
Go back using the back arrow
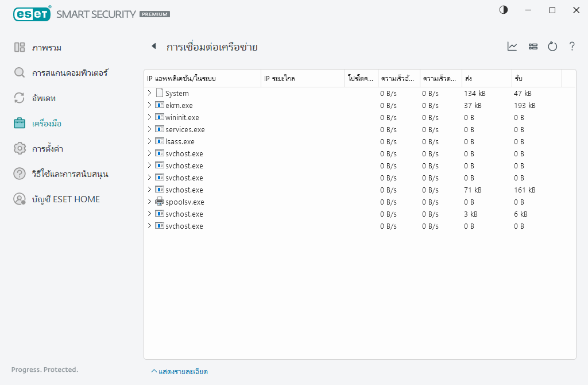153,47
